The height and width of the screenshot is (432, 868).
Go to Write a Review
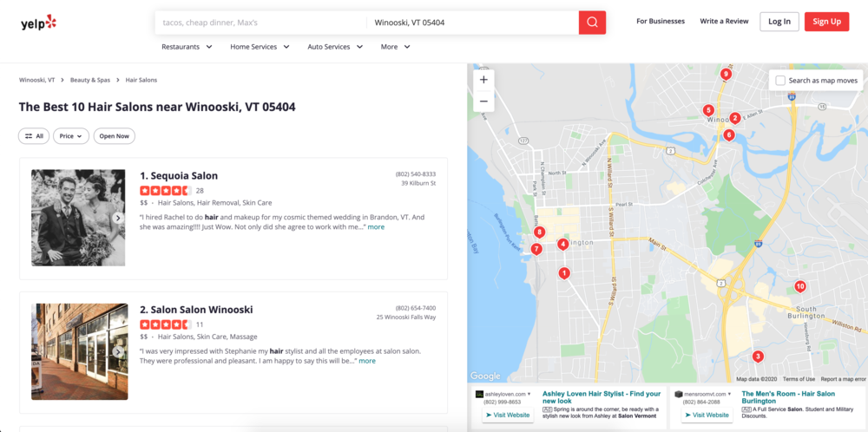(x=724, y=22)
